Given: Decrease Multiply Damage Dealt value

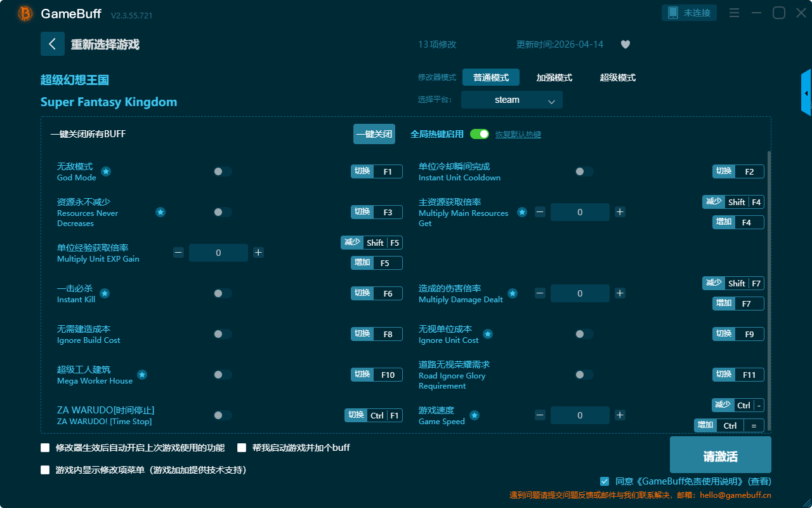Looking at the screenshot, I should point(540,293).
